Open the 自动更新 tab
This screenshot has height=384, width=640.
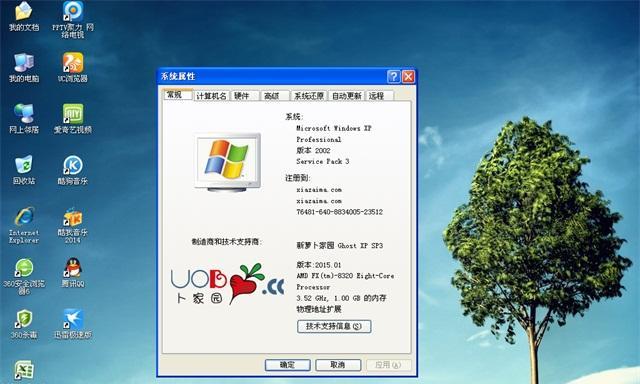(x=347, y=96)
